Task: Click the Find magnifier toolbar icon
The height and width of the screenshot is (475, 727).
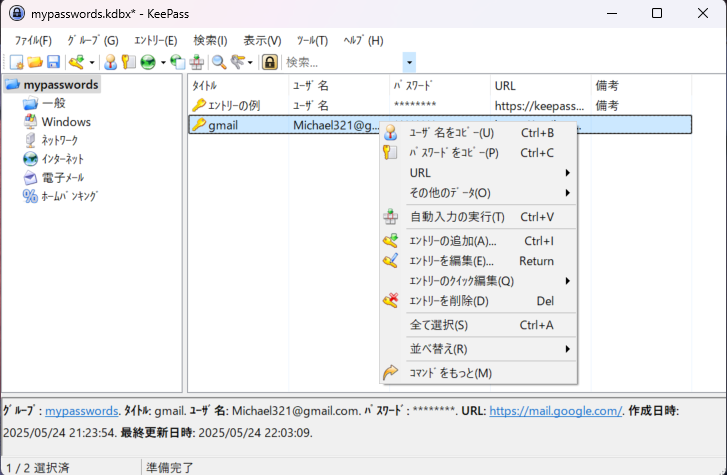Action: (x=219, y=62)
